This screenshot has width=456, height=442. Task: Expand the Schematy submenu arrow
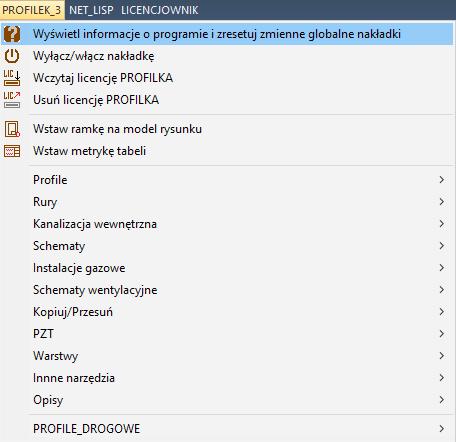442,246
